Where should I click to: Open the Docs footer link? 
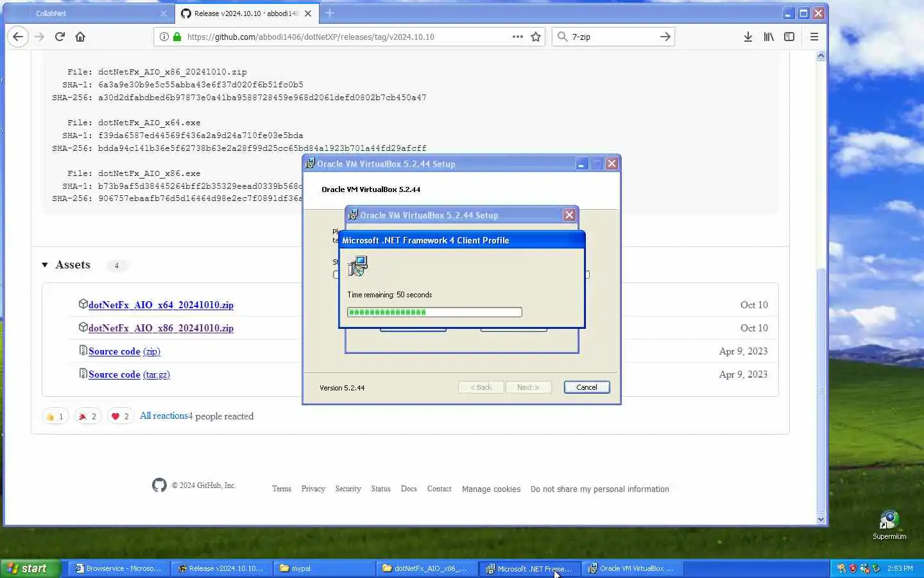pos(409,489)
